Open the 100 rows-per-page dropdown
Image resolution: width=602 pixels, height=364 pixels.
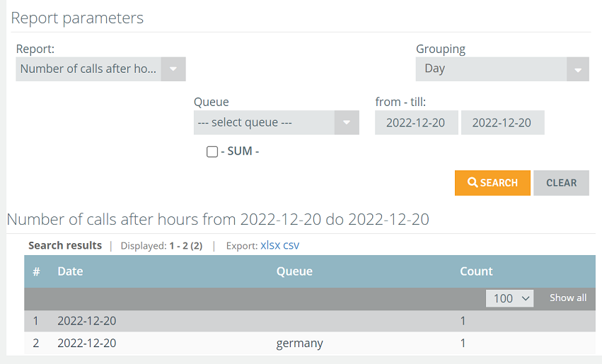pos(509,298)
